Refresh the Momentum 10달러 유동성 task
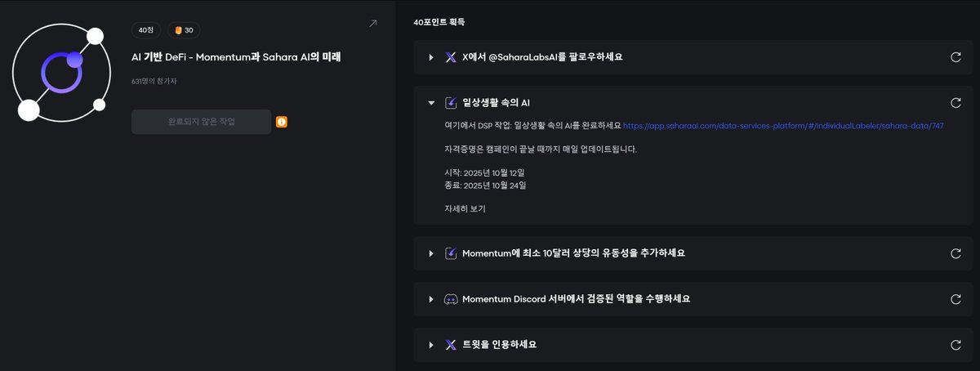 click(x=955, y=253)
